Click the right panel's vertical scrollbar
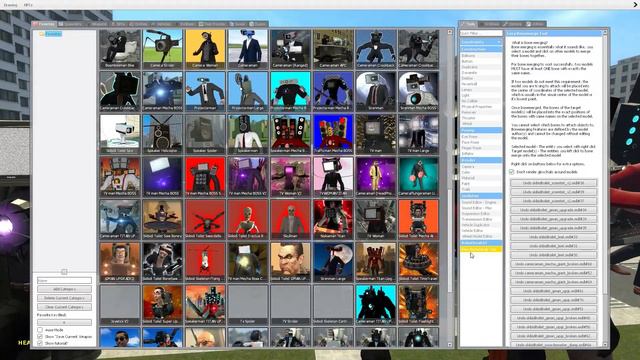This screenshot has height=360, width=640. [605, 188]
